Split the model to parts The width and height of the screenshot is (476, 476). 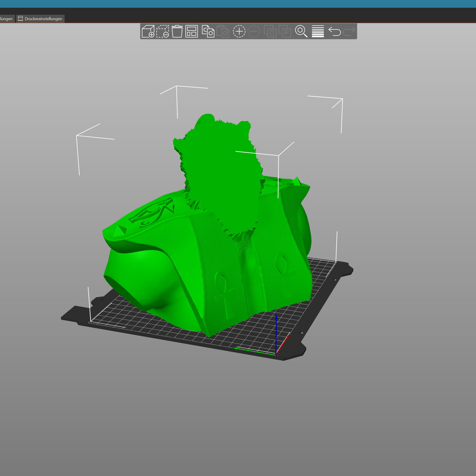tap(286, 32)
